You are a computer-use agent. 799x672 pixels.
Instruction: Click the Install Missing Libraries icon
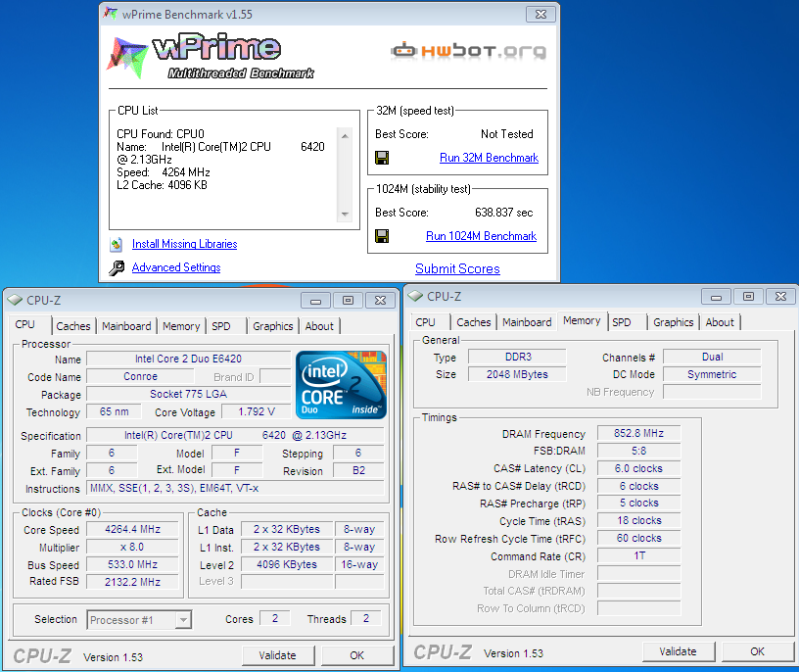[117, 244]
